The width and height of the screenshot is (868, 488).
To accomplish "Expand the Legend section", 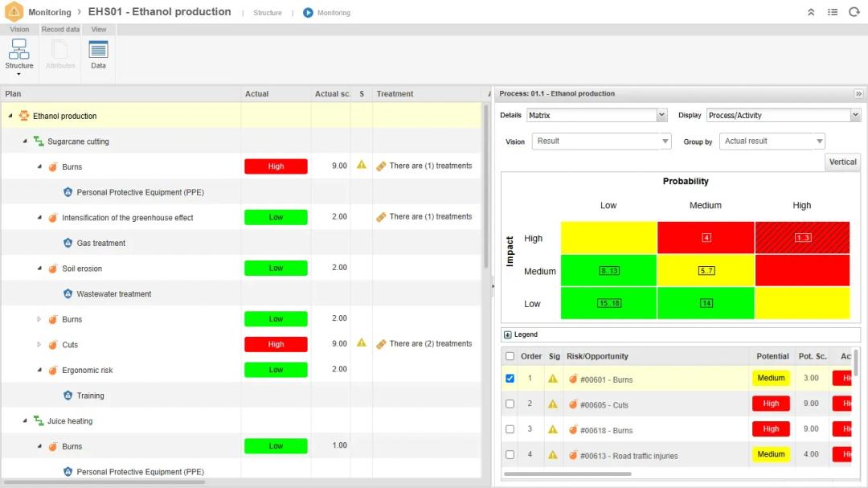I will coord(508,334).
